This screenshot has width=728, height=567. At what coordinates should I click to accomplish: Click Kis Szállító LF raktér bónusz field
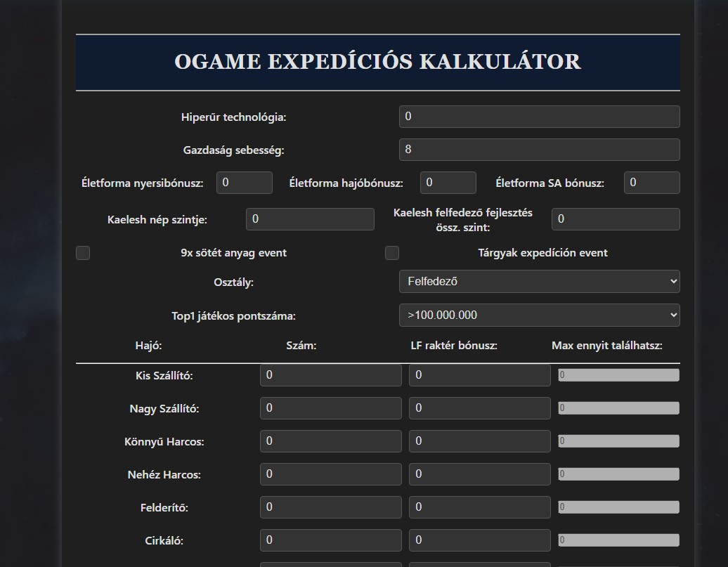(480, 375)
